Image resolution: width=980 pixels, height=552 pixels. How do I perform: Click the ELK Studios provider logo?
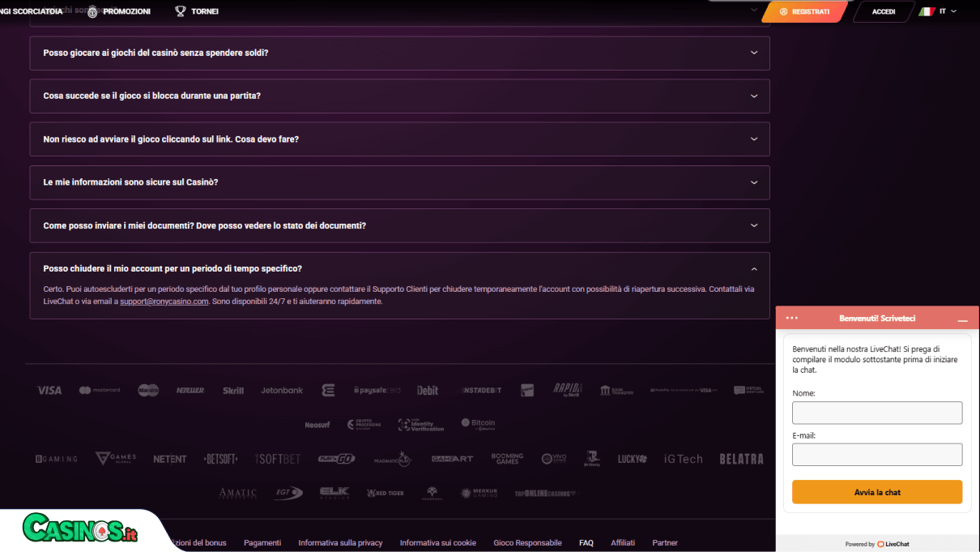[334, 493]
